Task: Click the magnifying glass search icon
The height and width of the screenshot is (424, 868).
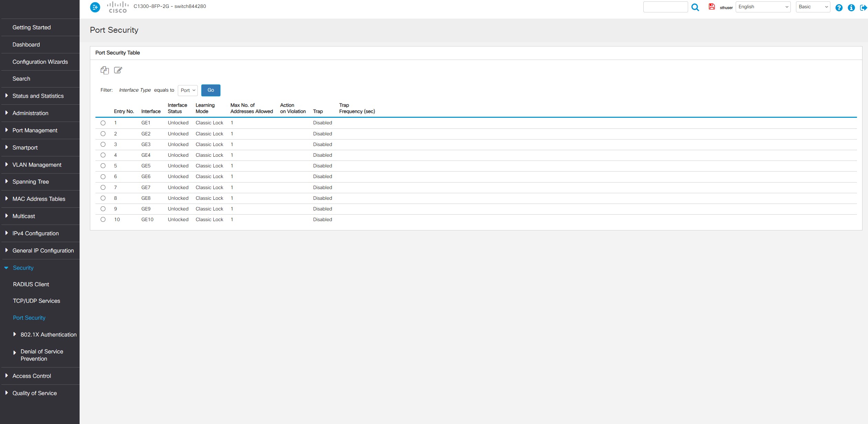Action: point(695,7)
